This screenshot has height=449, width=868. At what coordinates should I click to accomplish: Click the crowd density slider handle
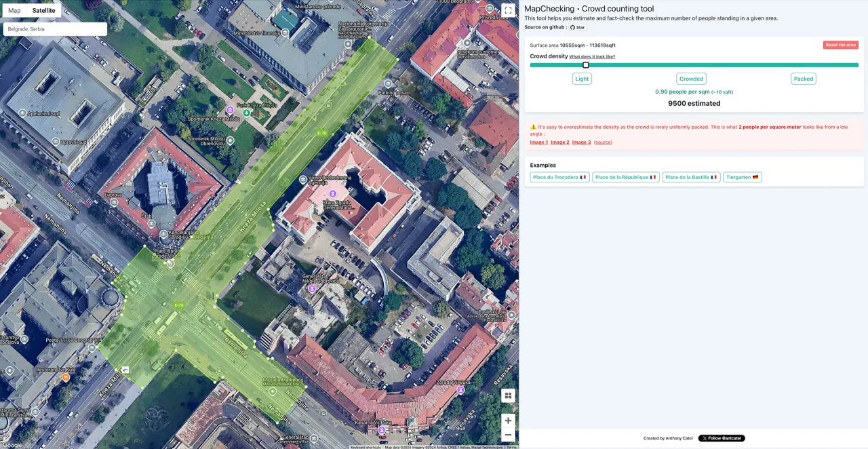(586, 65)
